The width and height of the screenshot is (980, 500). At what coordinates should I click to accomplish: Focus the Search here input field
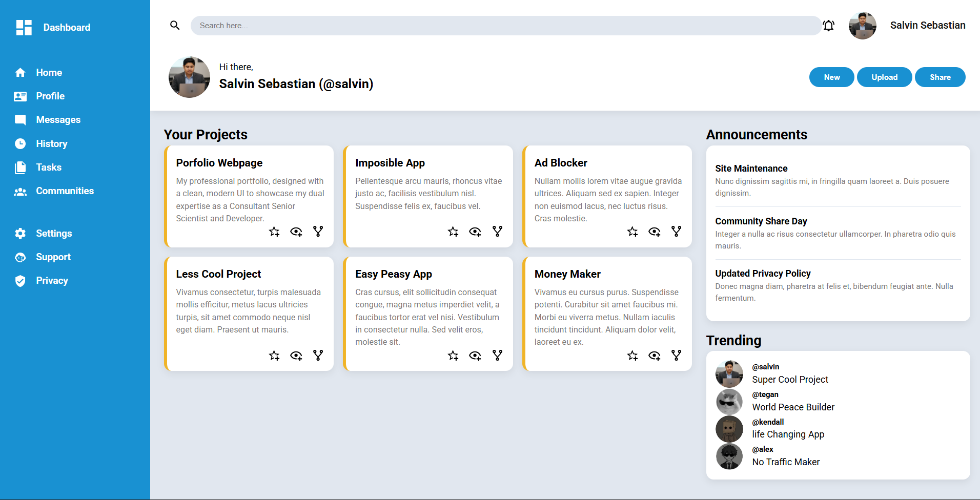pyautogui.click(x=505, y=26)
